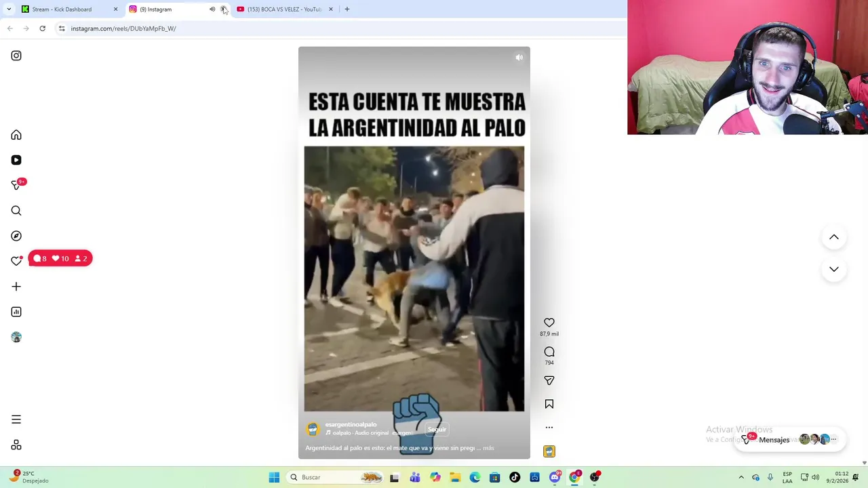Toggle the reel's sound speaker icon
The image size is (868, 488).
click(519, 58)
